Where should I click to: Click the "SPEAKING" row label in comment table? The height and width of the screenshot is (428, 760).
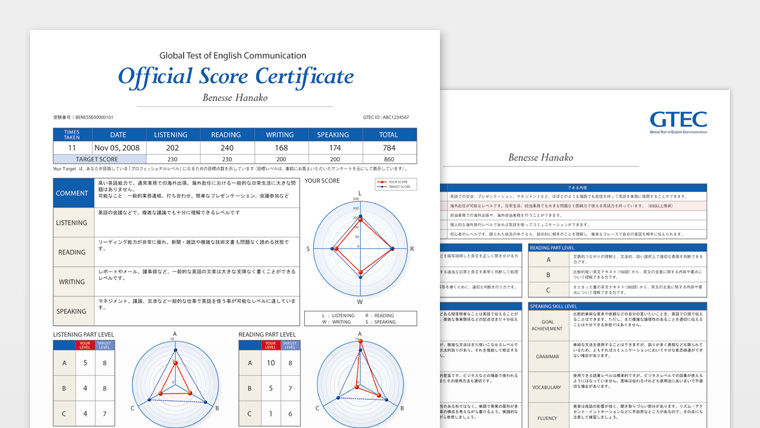(x=74, y=311)
